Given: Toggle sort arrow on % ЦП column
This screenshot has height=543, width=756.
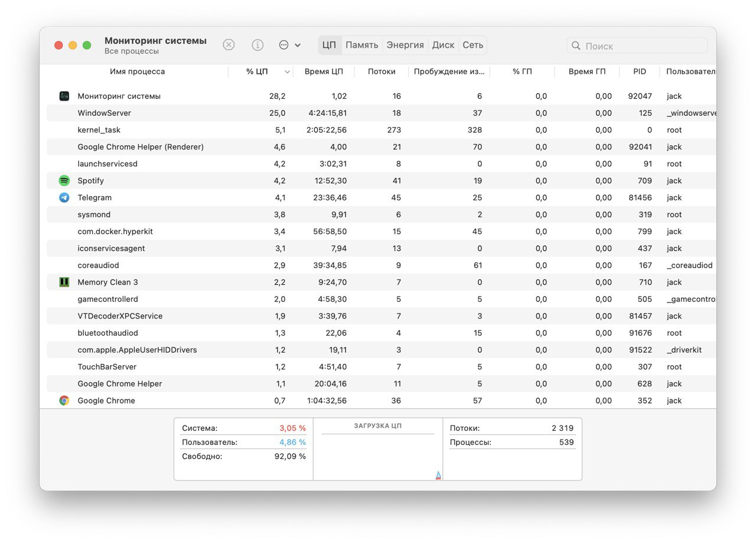Looking at the screenshot, I should (288, 72).
